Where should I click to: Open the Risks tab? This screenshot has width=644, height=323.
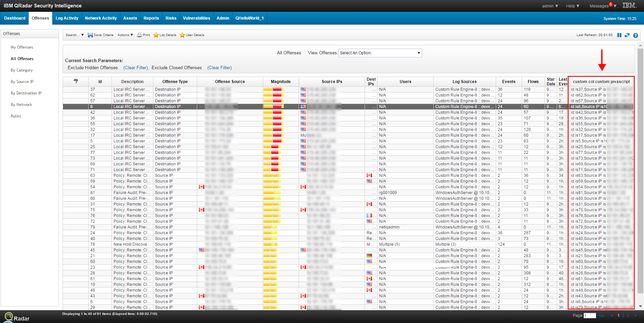pos(171,18)
